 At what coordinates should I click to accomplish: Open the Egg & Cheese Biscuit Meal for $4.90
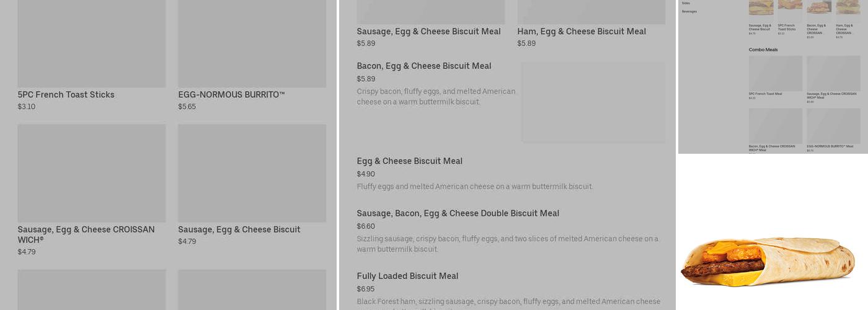pos(409,161)
